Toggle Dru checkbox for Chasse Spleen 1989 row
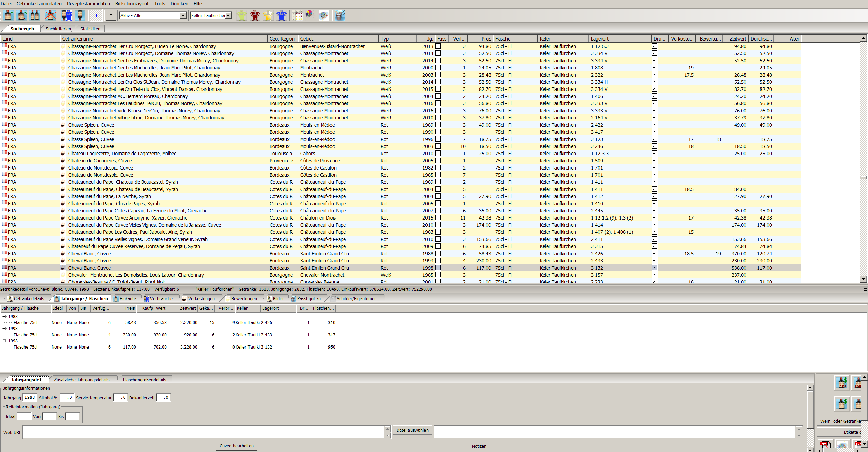 coord(654,125)
